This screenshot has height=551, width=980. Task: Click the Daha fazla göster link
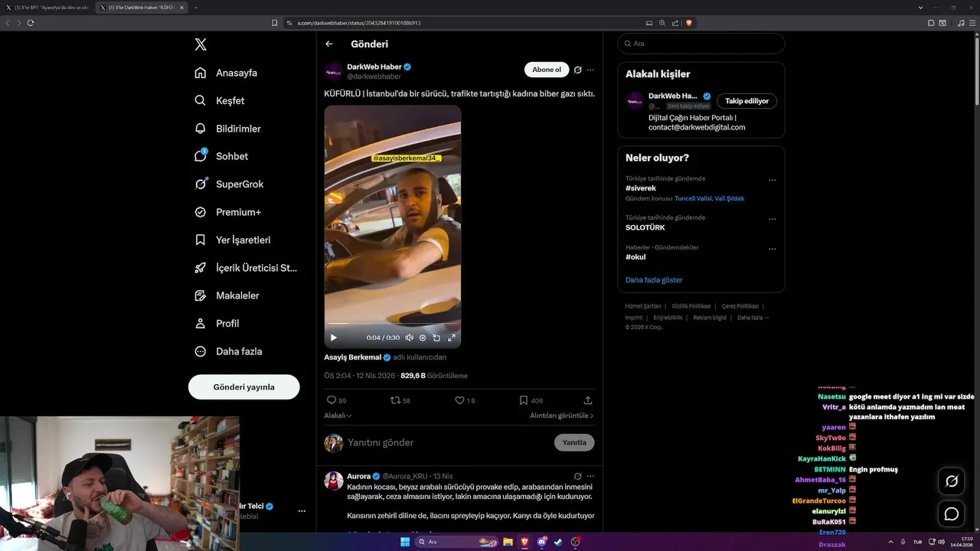654,280
